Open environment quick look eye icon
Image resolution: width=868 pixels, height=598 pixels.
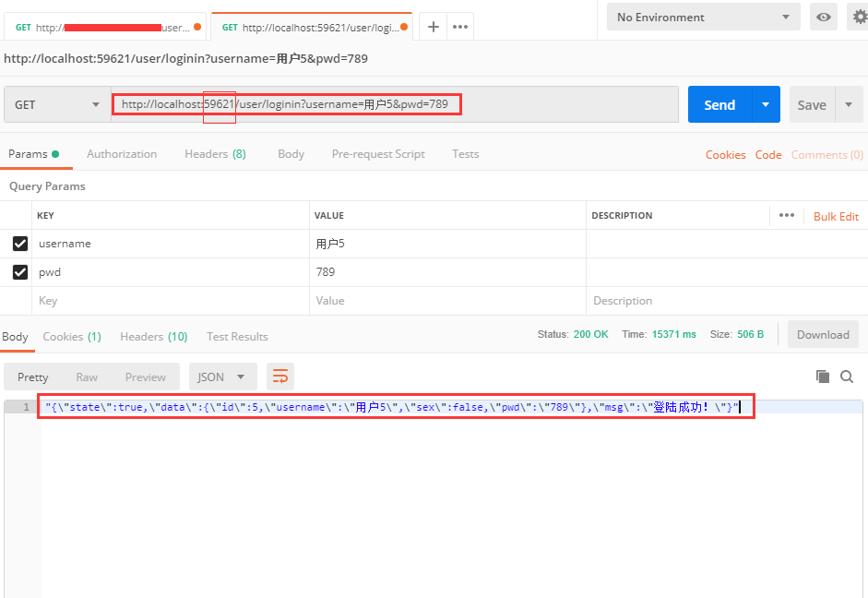824,17
